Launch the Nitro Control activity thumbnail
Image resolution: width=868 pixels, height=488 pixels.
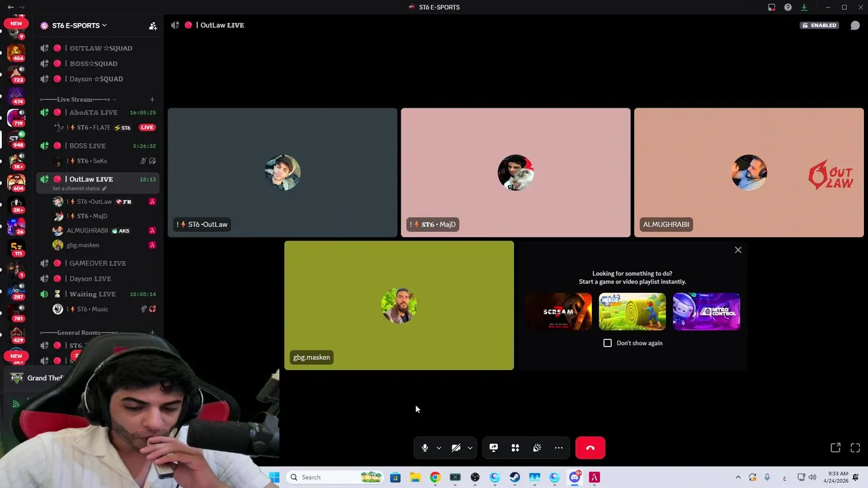707,312
